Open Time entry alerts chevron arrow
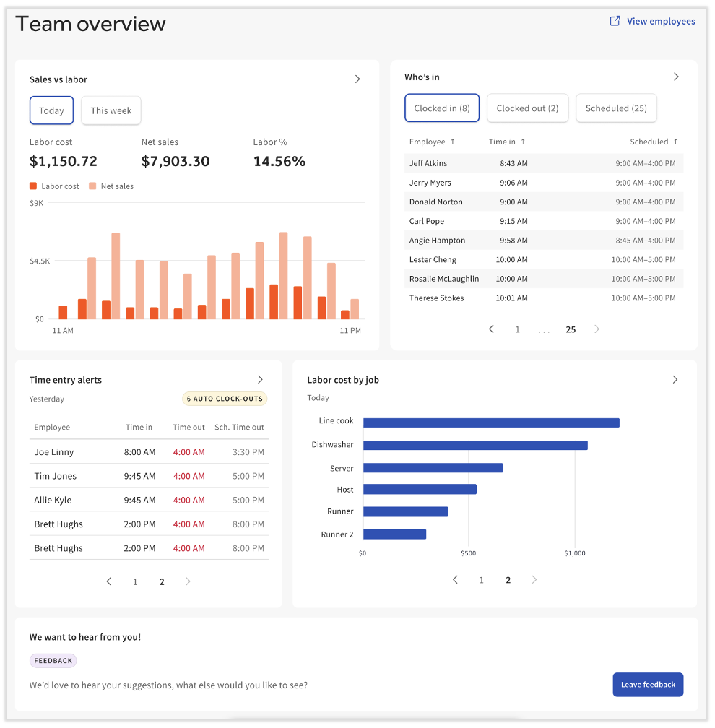This screenshot has height=728, width=715. [x=260, y=380]
